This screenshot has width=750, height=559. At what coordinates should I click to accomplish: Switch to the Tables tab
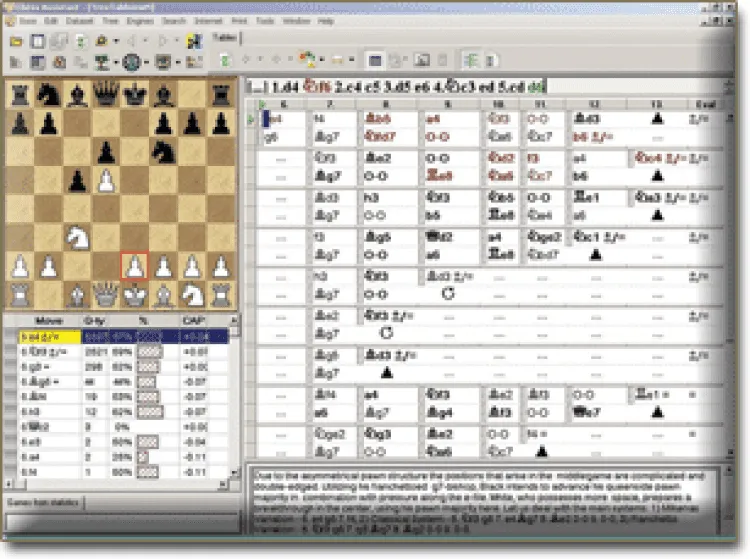point(224,37)
